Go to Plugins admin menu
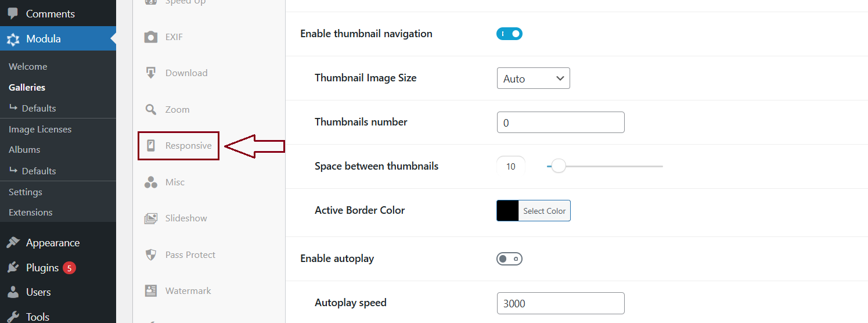 click(42, 268)
